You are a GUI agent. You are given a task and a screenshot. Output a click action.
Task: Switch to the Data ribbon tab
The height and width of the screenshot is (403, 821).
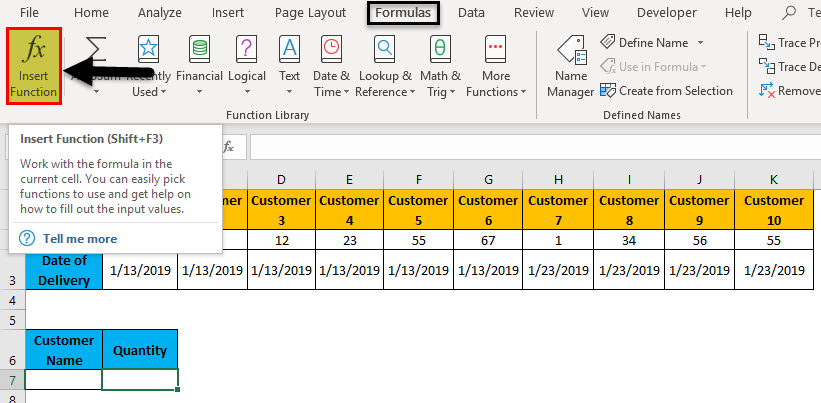pyautogui.click(x=471, y=13)
